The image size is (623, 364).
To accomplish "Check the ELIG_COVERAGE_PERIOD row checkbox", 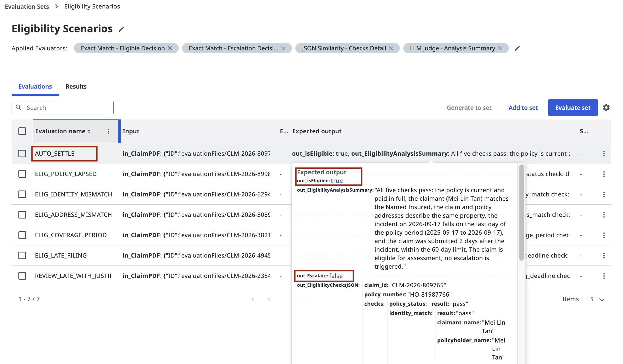I will point(22,235).
